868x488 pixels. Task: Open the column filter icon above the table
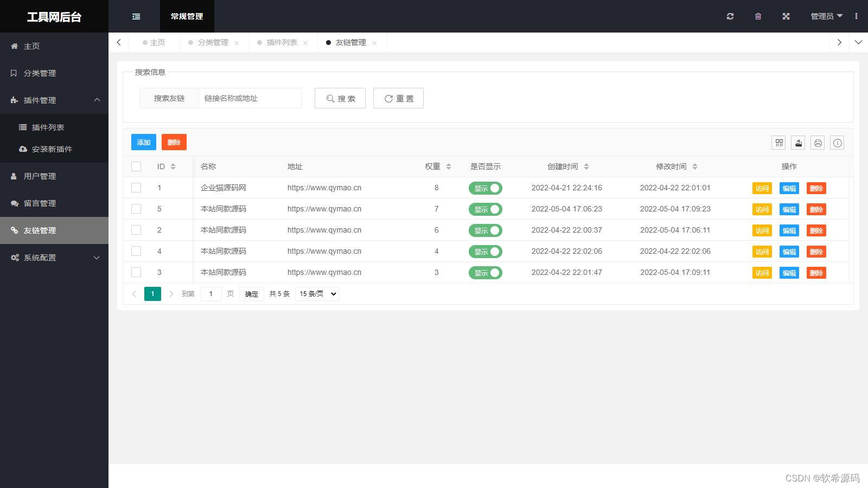point(779,143)
